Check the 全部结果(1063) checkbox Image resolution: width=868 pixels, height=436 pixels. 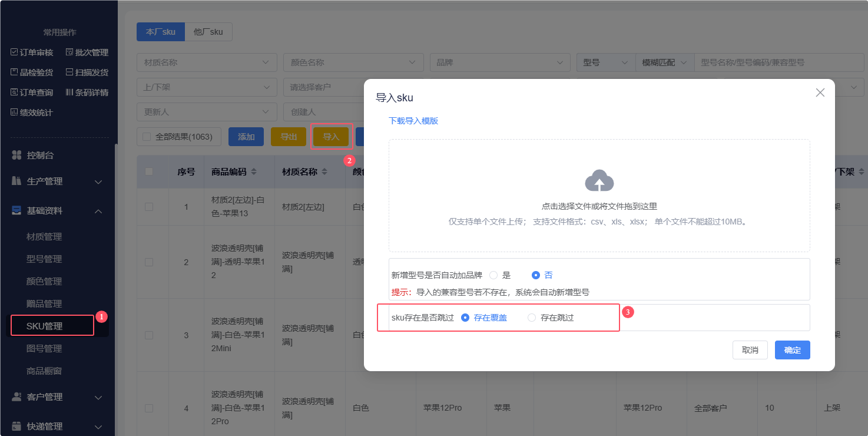[x=147, y=137]
